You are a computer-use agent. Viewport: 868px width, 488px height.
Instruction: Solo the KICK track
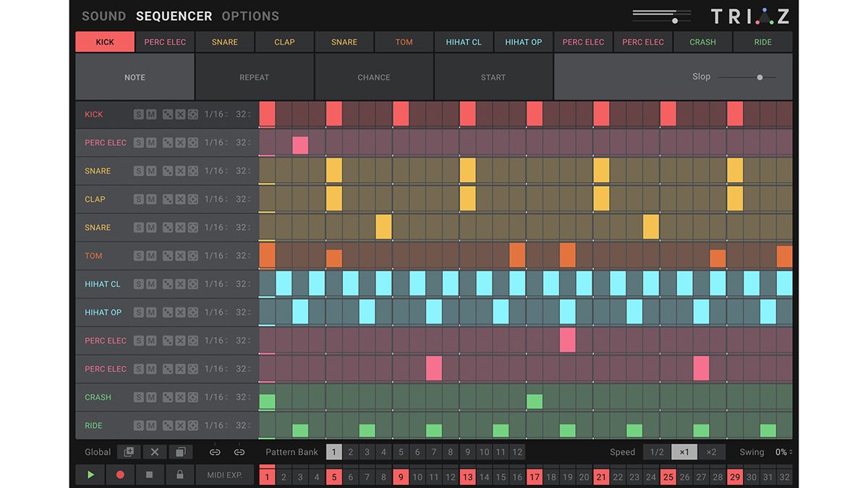click(137, 114)
